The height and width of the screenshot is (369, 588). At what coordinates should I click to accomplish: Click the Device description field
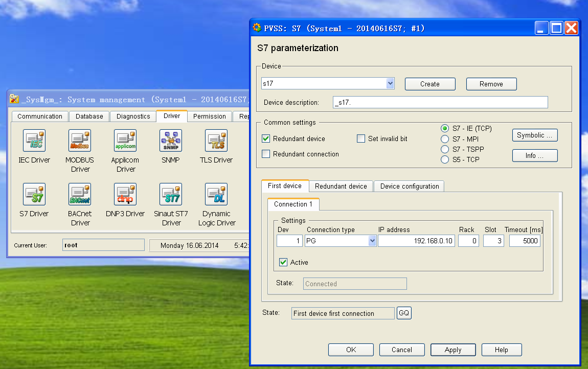[440, 102]
